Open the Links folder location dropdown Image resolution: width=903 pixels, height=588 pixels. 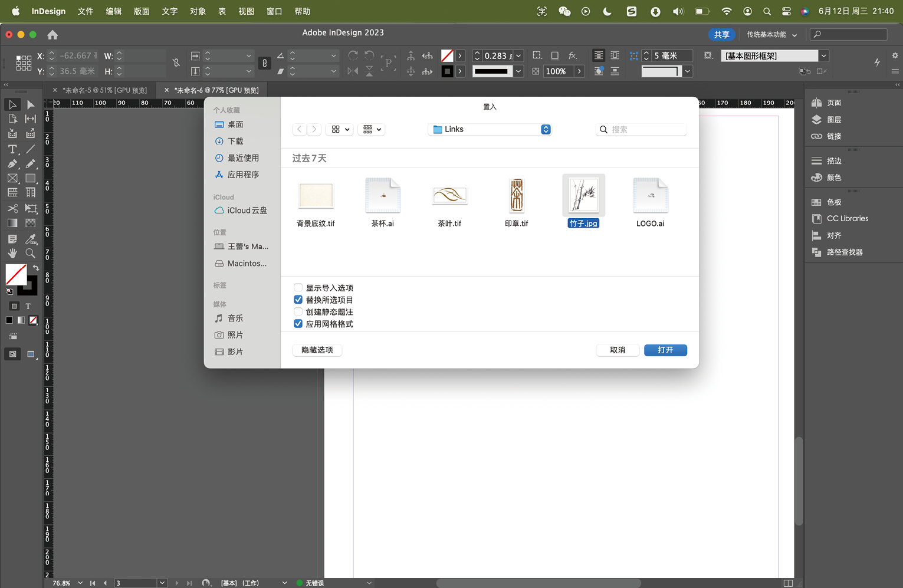point(490,129)
